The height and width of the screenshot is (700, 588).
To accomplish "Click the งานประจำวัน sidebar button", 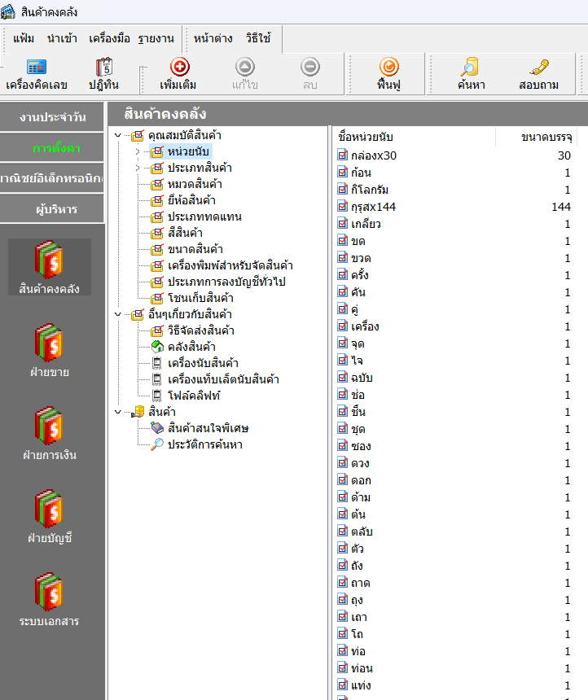I will tap(53, 117).
